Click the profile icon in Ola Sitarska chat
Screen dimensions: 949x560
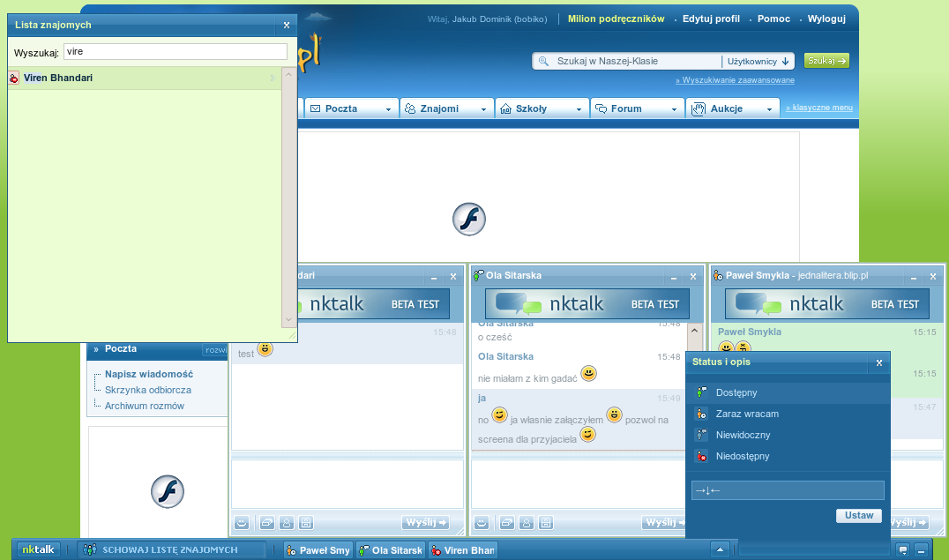(x=526, y=522)
